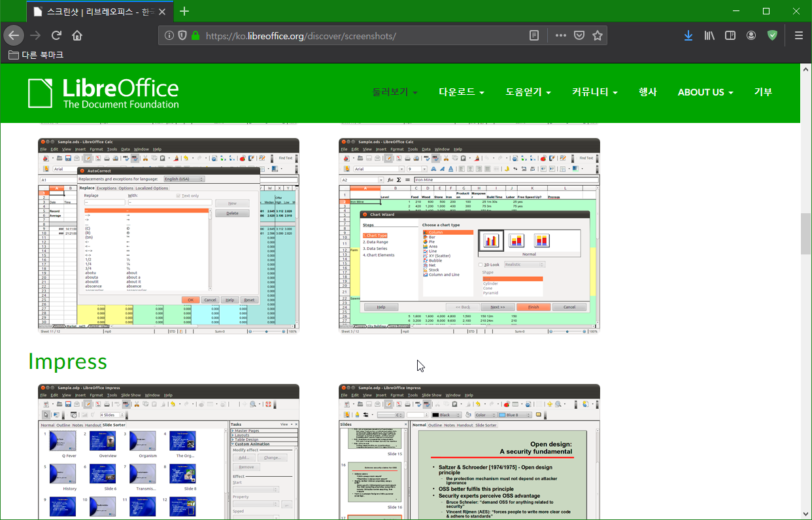Click the page vertical scrollbar thumb
The image size is (812, 520).
tap(806, 234)
